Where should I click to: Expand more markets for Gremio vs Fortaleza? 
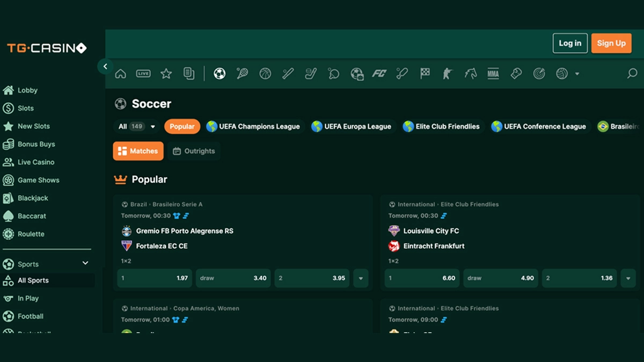[x=361, y=278]
